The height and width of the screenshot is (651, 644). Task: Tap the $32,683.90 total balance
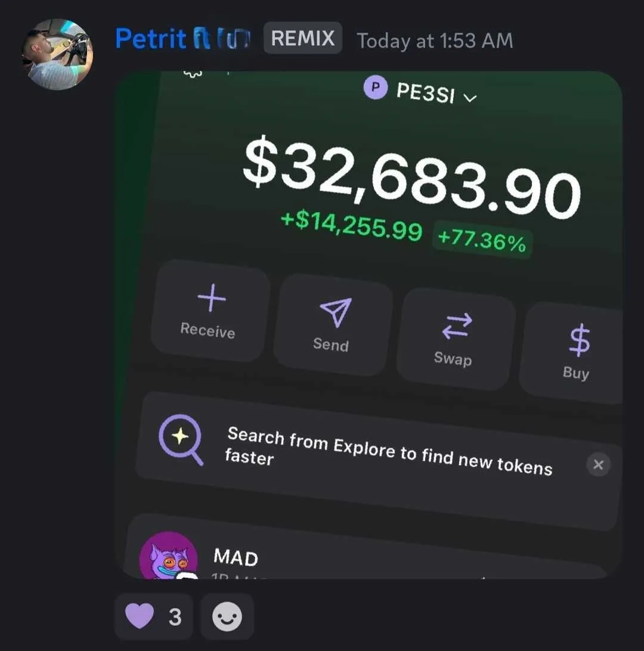411,177
